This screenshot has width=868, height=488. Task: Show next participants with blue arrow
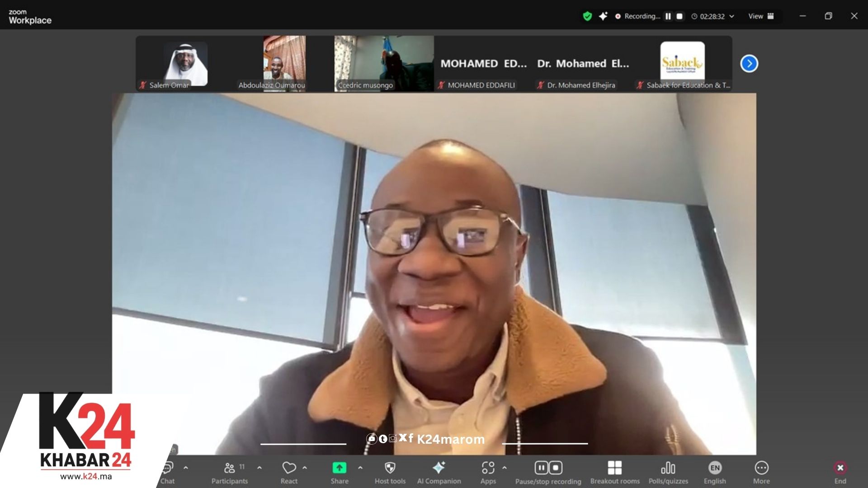click(749, 64)
